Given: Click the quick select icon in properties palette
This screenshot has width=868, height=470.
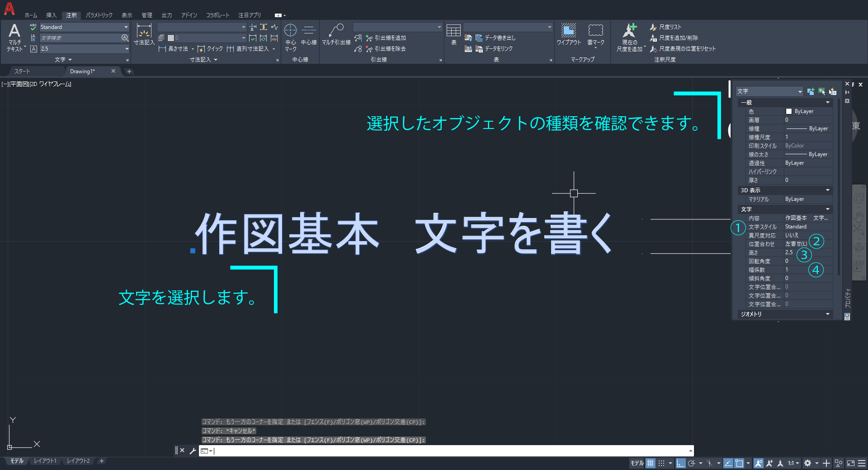Looking at the screenshot, I should (832, 91).
